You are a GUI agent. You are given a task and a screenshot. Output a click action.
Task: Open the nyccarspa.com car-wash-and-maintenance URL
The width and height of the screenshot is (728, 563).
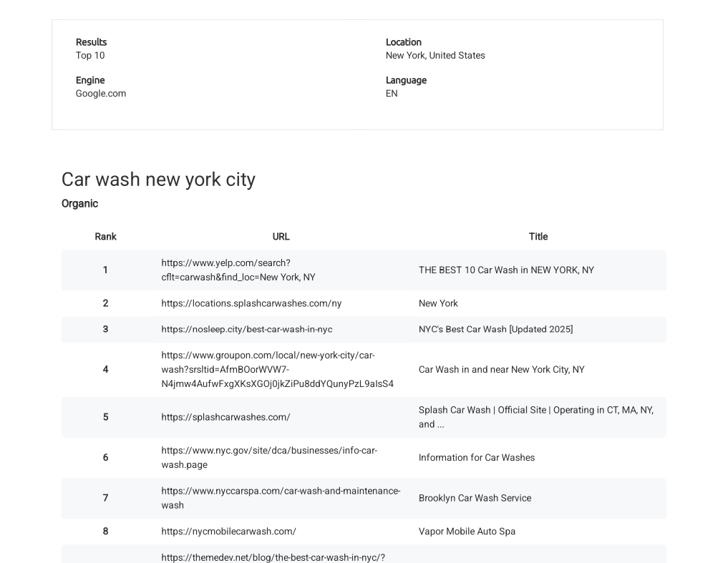pos(281,498)
